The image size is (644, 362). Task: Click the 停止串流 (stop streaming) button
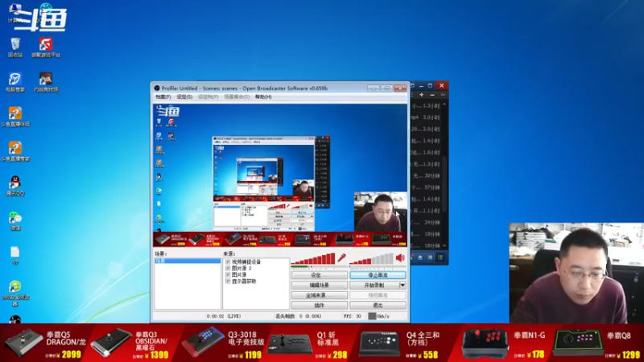click(x=378, y=275)
